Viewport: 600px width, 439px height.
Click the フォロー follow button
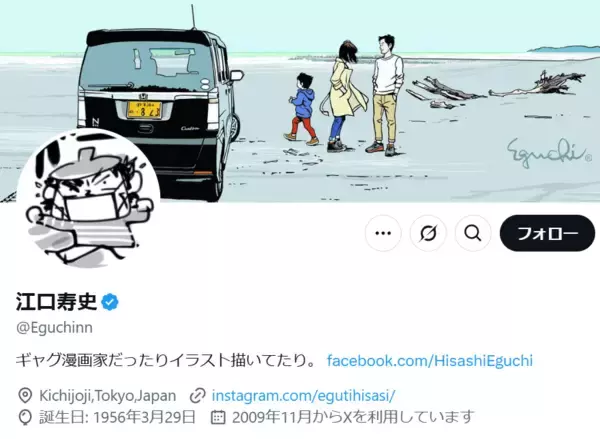[x=547, y=233]
